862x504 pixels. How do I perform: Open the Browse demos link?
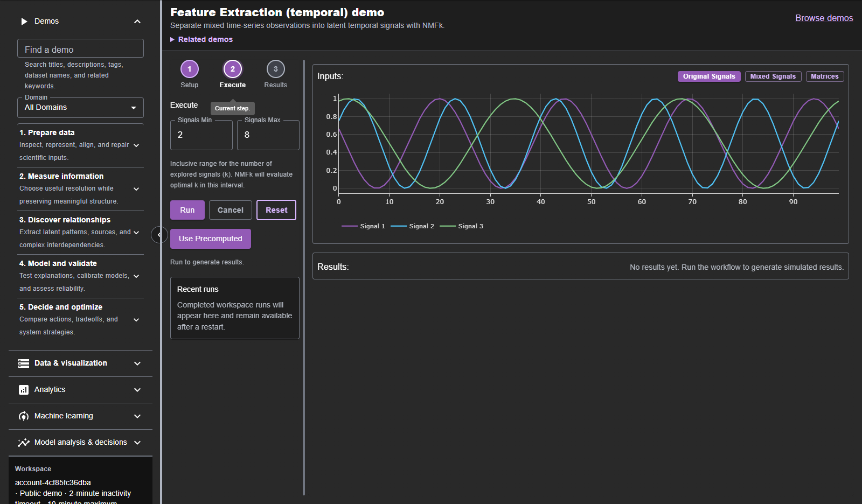(824, 18)
